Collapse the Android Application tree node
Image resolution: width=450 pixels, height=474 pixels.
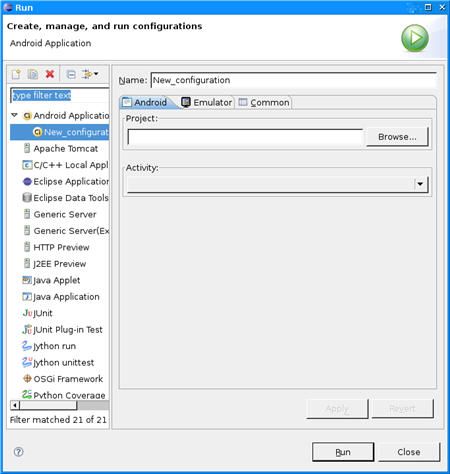point(14,115)
